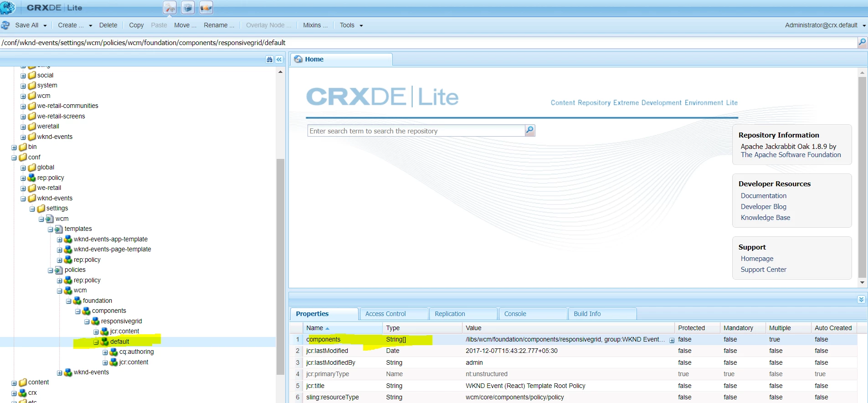The image size is (868, 403).
Task: Open the Knowledge Base link
Action: click(765, 218)
